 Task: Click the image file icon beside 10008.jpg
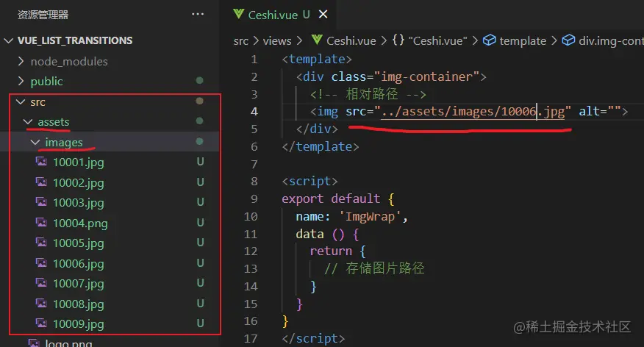pos(41,303)
